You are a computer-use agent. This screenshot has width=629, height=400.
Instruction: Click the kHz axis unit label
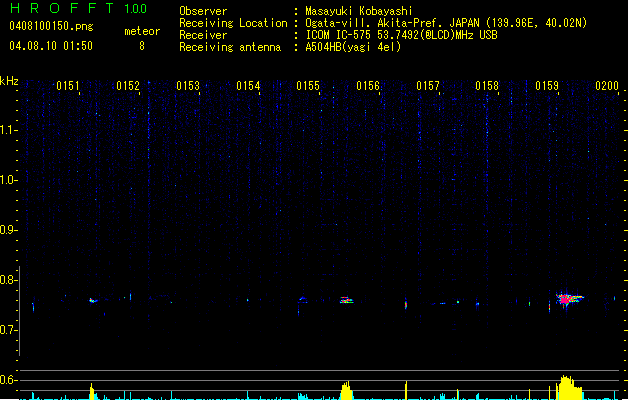(9, 81)
